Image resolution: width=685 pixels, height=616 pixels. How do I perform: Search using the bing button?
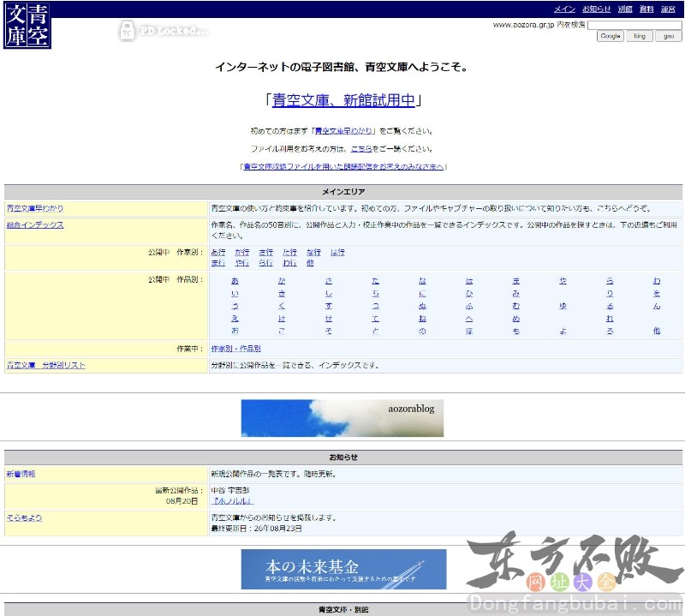coord(639,36)
